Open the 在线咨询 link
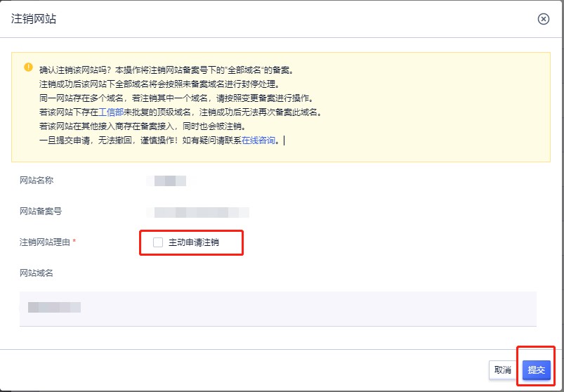Screen dimensions: 564x392 click(258, 141)
